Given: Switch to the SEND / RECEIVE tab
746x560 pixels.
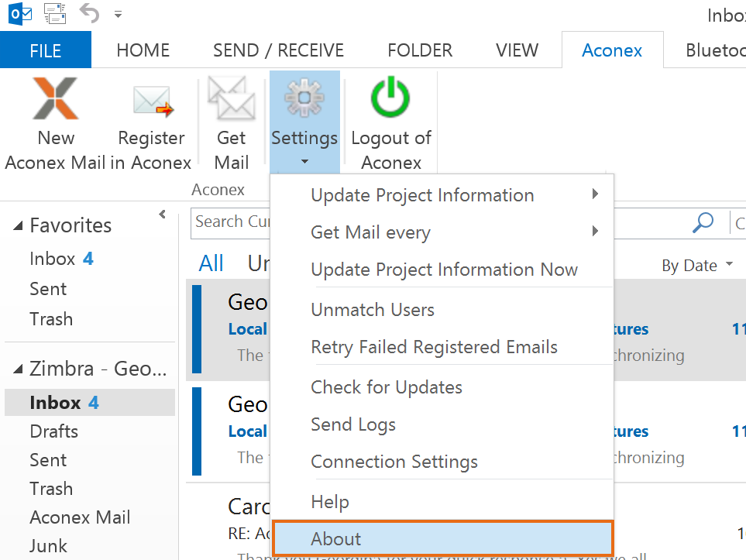Looking at the screenshot, I should coord(278,50).
